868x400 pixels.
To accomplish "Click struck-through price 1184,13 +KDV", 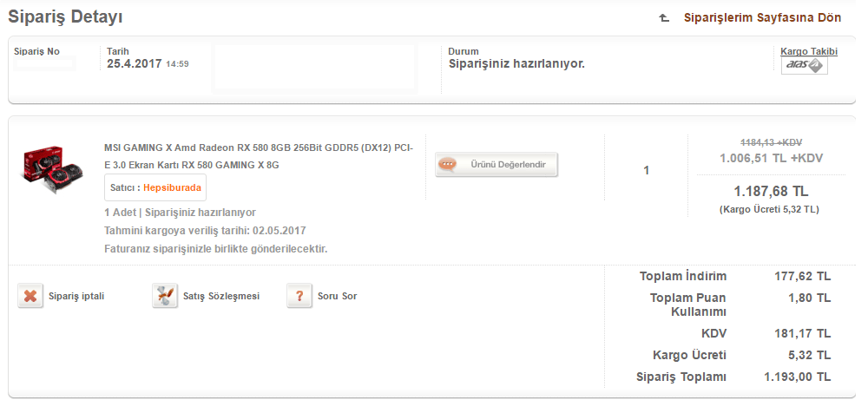I will tap(771, 141).
